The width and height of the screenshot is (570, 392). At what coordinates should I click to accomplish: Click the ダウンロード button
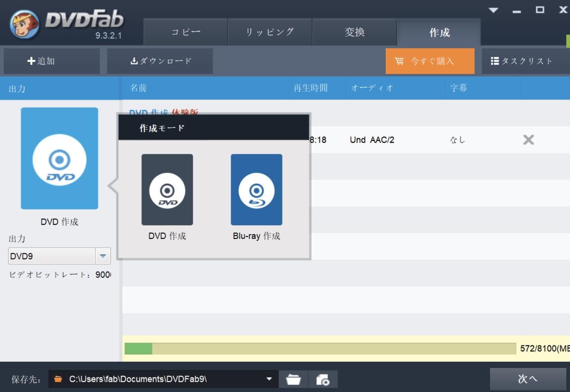click(160, 61)
